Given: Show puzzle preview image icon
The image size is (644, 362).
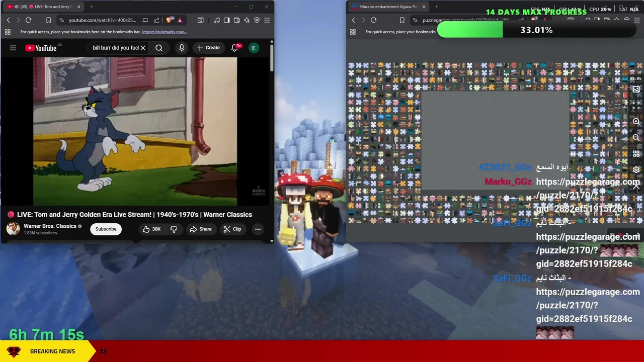Looking at the screenshot, I should 636,89.
